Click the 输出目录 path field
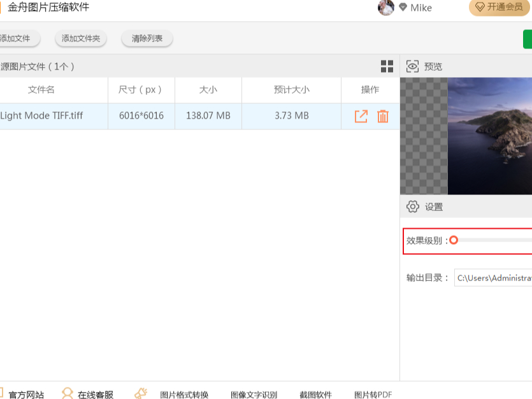This screenshot has width=532, height=399. (x=493, y=278)
